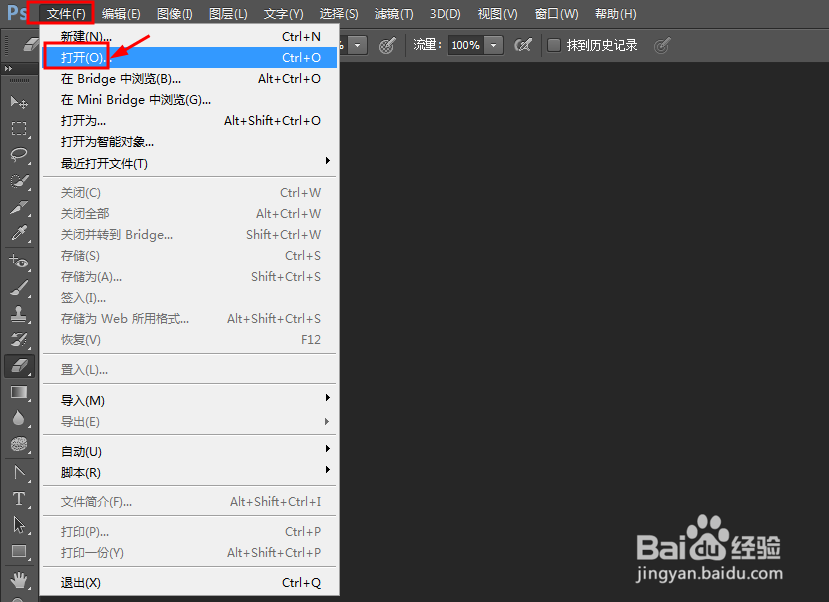
Task: Toggle tablet pressure for size icon
Action: pos(662,45)
